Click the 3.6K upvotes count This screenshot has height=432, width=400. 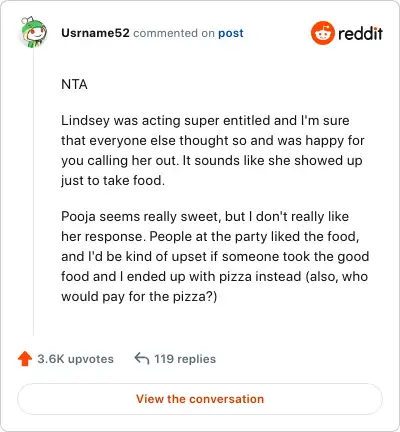76,359
